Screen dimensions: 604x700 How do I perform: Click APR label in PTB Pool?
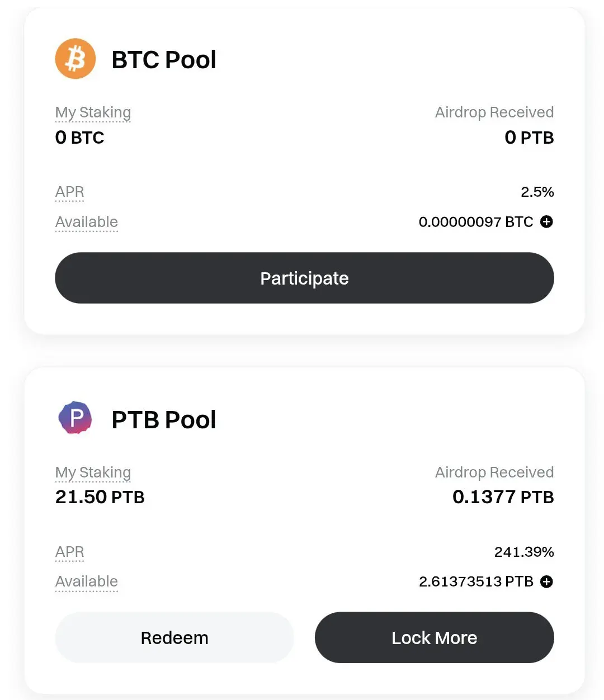70,552
